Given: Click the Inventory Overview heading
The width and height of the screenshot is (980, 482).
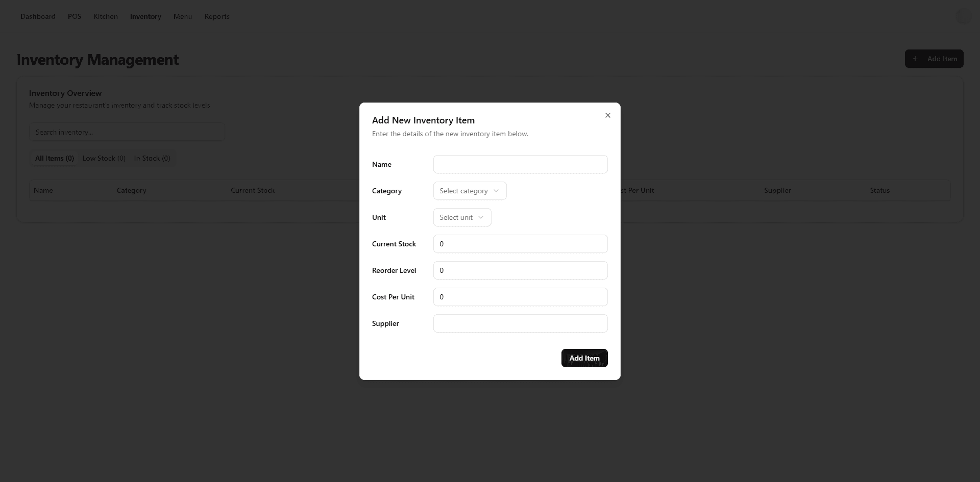Looking at the screenshot, I should click(65, 93).
